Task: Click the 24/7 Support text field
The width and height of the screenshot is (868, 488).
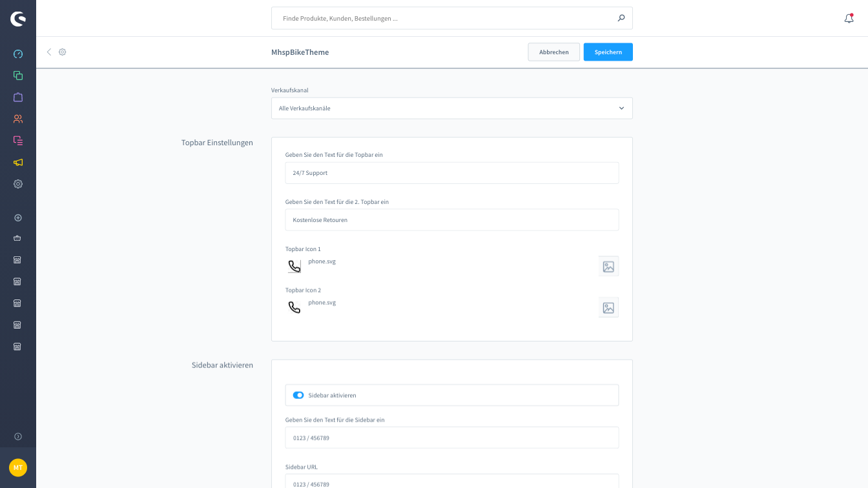Action: coord(452,173)
